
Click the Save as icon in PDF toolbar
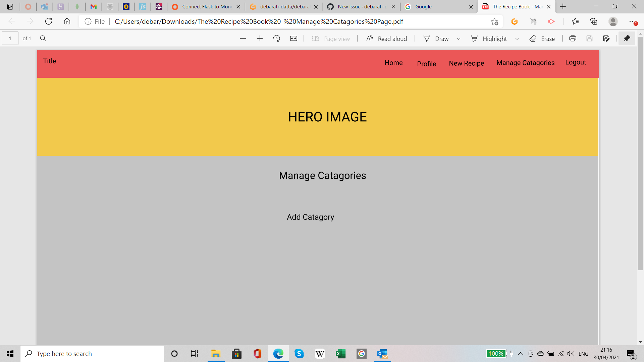pyautogui.click(x=606, y=39)
